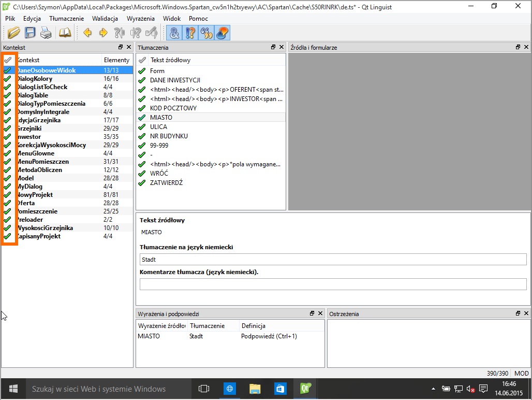Click the German translation field containing Stadt

click(x=333, y=260)
